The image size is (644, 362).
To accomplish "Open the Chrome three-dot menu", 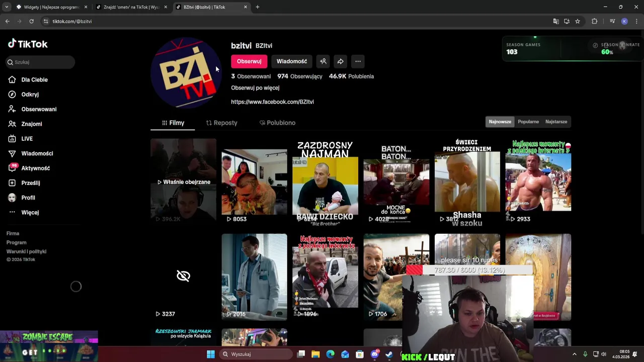I will pyautogui.click(x=636, y=21).
